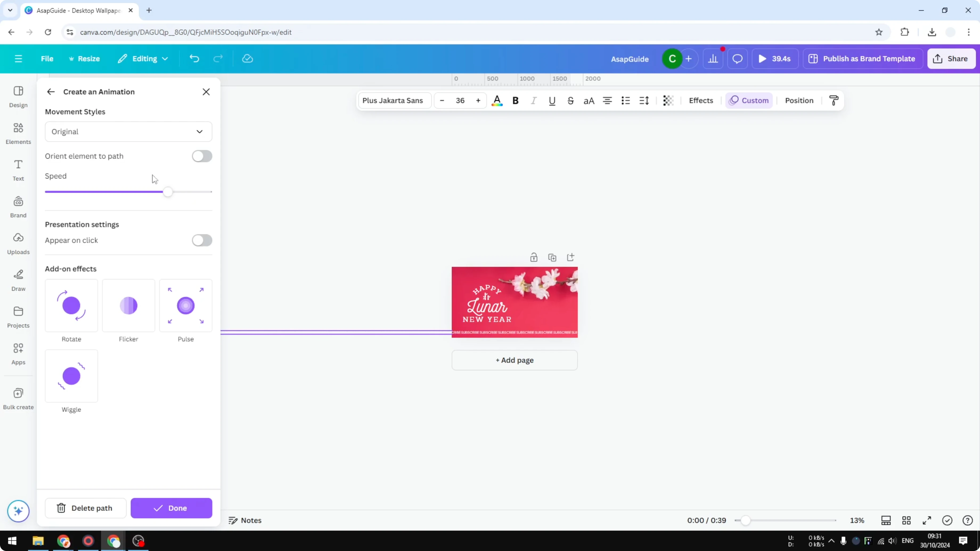Open the Movement Styles dropdown
Image resolution: width=980 pixels, height=551 pixels.
[x=129, y=131]
